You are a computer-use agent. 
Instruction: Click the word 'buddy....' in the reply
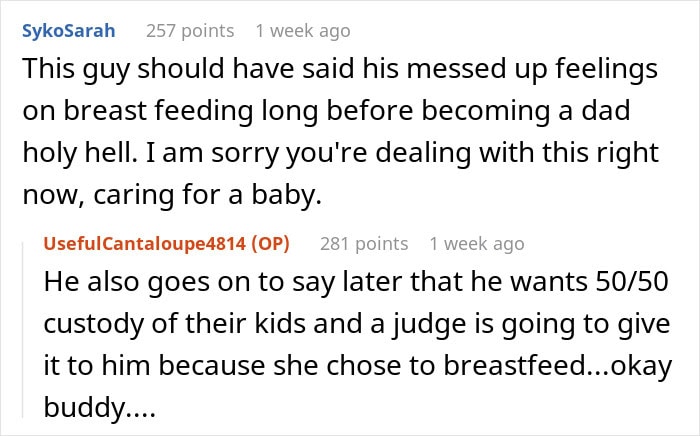click(x=100, y=407)
